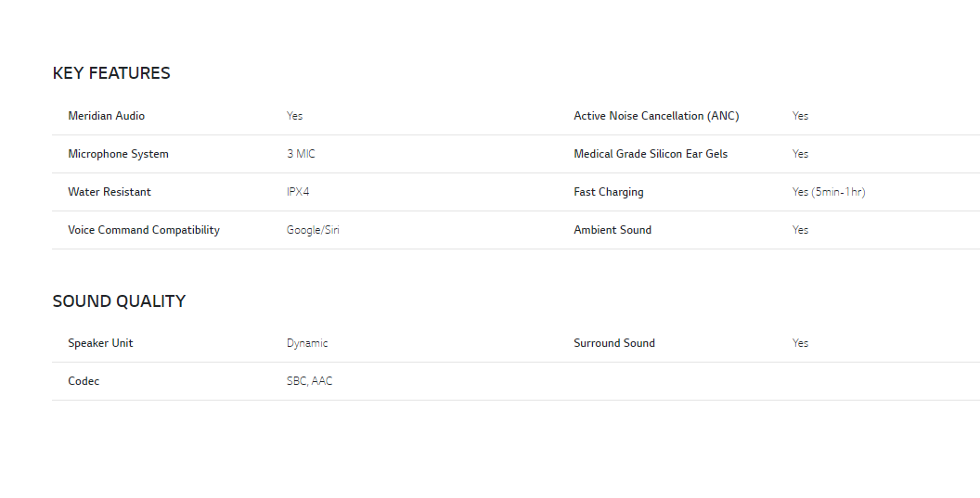Click the SBC, AAC codec value

click(x=309, y=381)
